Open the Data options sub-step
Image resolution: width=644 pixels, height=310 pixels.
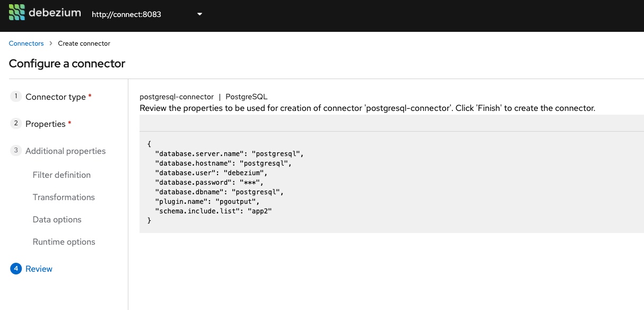[x=57, y=219]
